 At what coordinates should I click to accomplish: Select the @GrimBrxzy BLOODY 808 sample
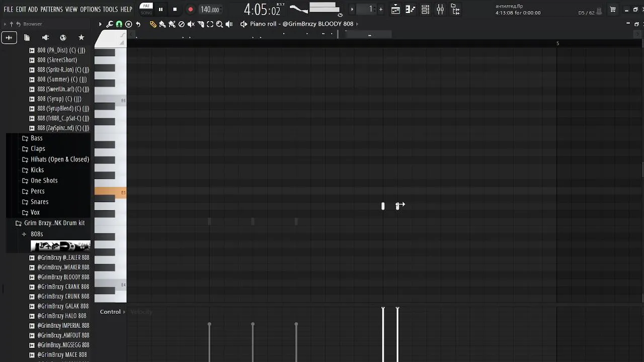coord(59,277)
